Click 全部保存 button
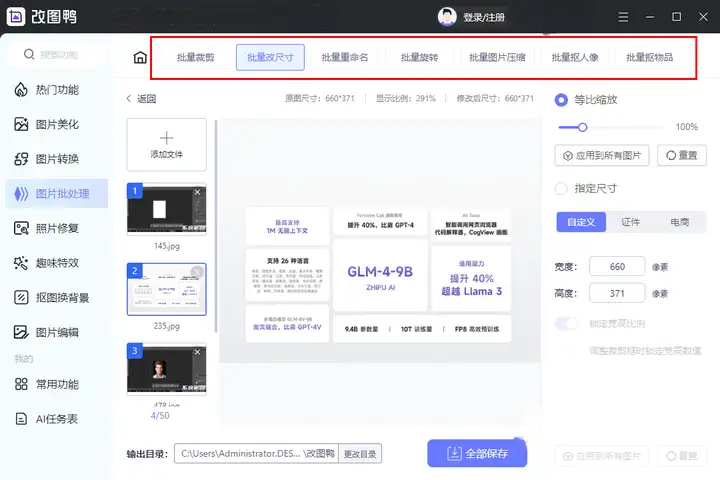Image resolution: width=720 pixels, height=480 pixels. click(477, 453)
